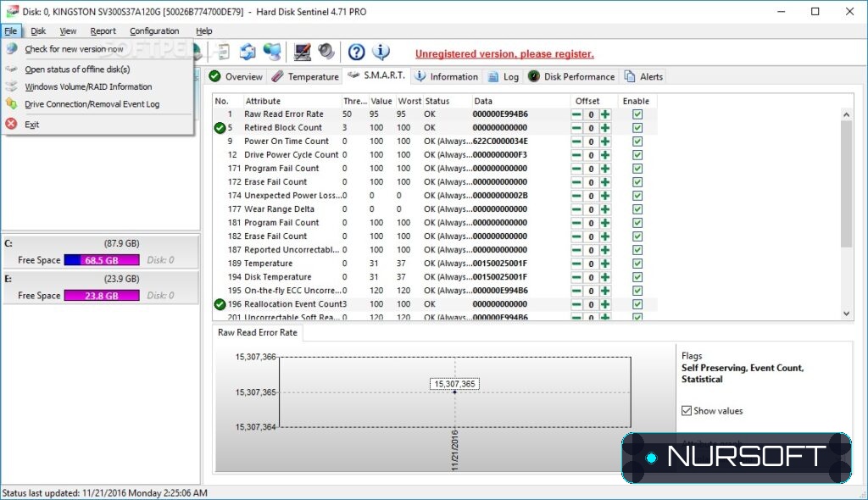Click the attribute list scrollbar down arrow
Screen dimensions: 868x500
[x=846, y=314]
